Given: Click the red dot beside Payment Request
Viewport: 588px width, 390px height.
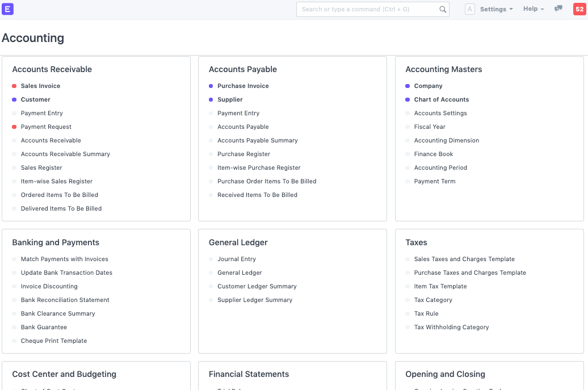Looking at the screenshot, I should click(x=14, y=127).
